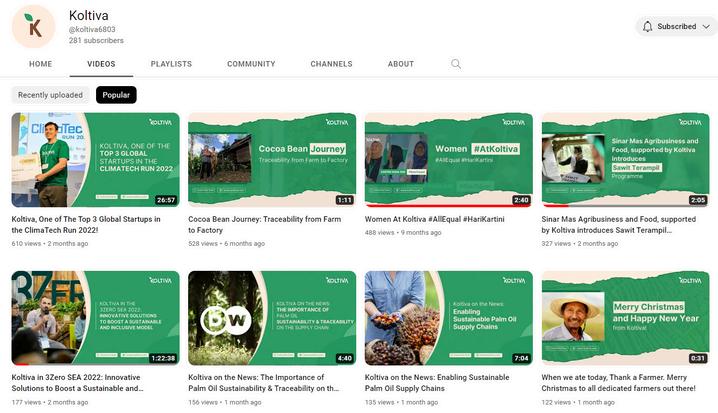The height and width of the screenshot is (413, 718).
Task: Expand the Subscribed dropdown chevron
Action: [706, 27]
